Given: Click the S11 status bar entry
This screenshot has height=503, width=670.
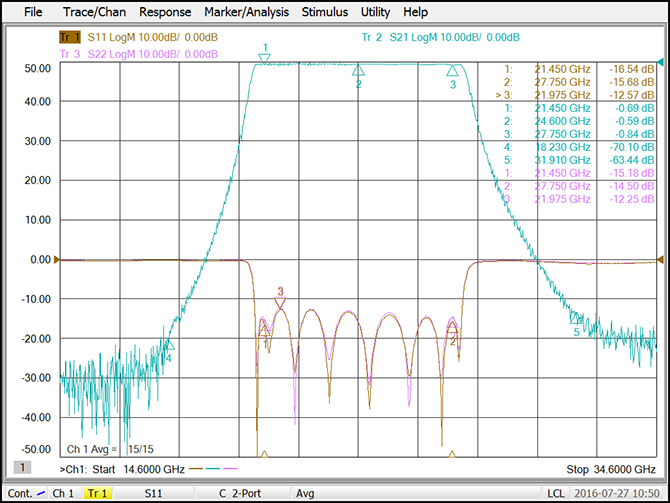Looking at the screenshot, I should tap(153, 493).
